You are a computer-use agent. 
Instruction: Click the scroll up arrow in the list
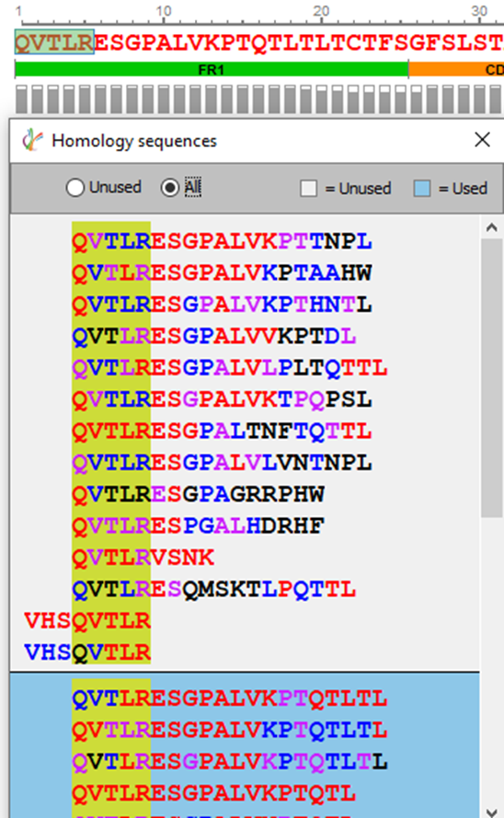click(491, 227)
